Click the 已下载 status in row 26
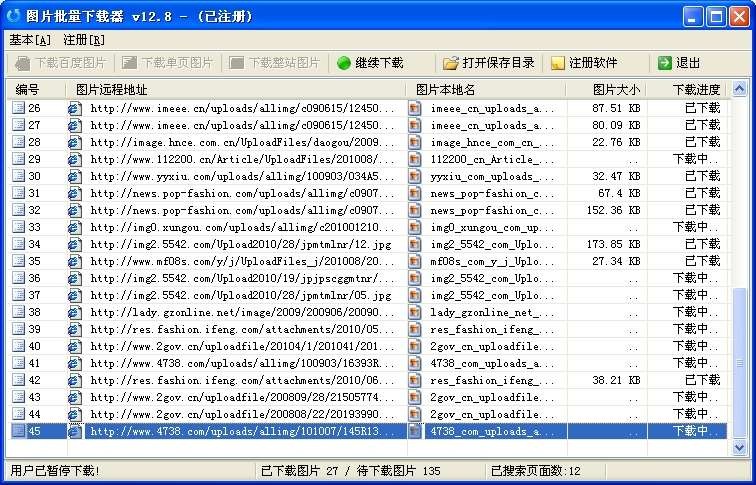Screen dimensions: 756x485 click(702, 108)
